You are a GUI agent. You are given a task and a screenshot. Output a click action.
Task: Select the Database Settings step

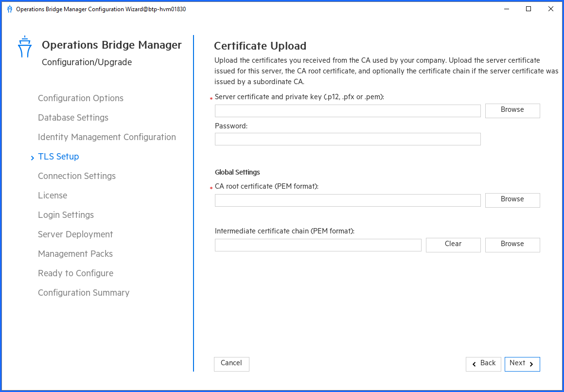click(73, 118)
